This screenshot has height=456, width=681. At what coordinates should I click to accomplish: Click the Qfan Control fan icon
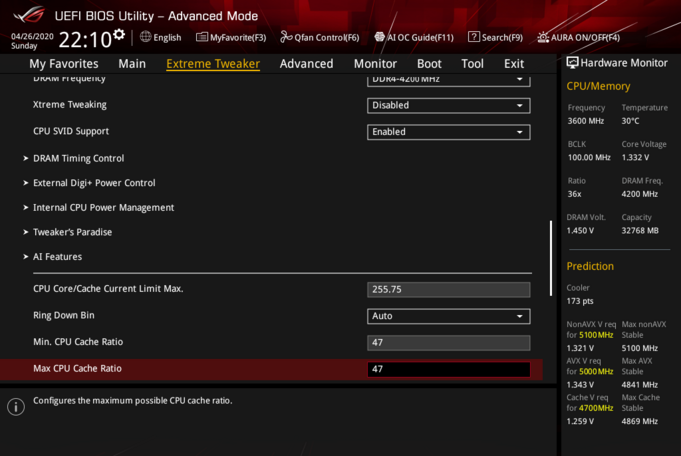pyautogui.click(x=286, y=37)
